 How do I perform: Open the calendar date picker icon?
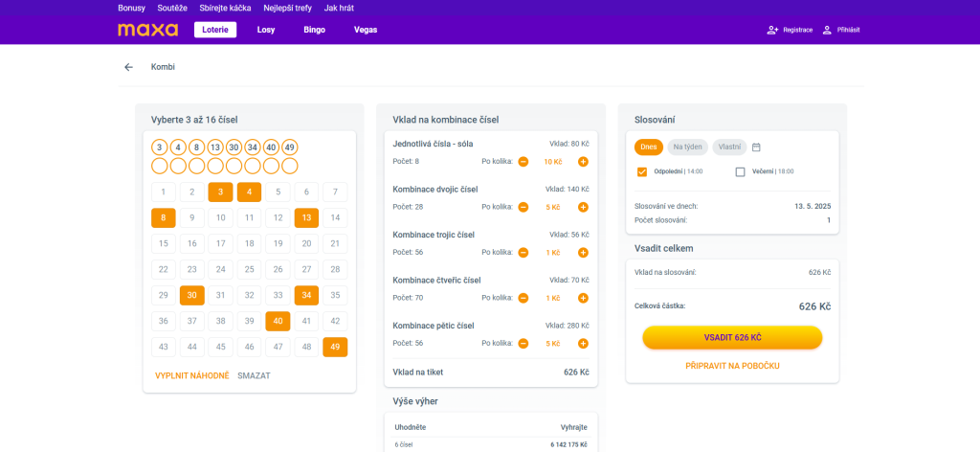pyautogui.click(x=756, y=147)
